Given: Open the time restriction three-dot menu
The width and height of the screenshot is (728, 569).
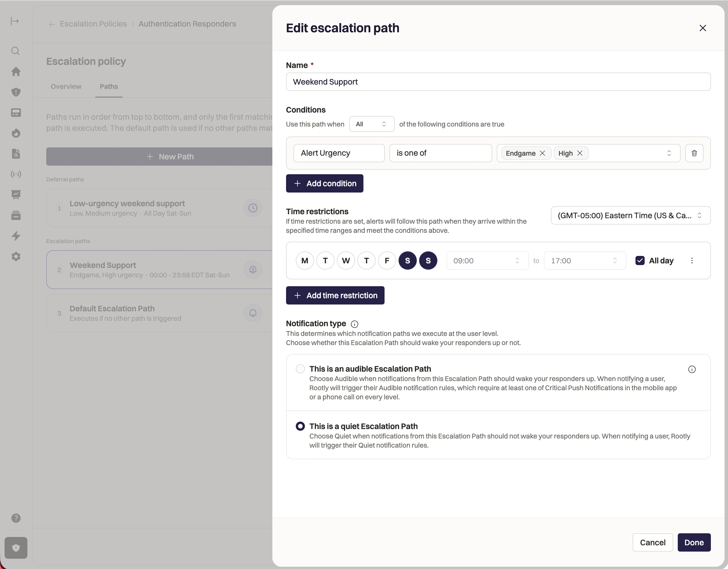Looking at the screenshot, I should point(692,261).
